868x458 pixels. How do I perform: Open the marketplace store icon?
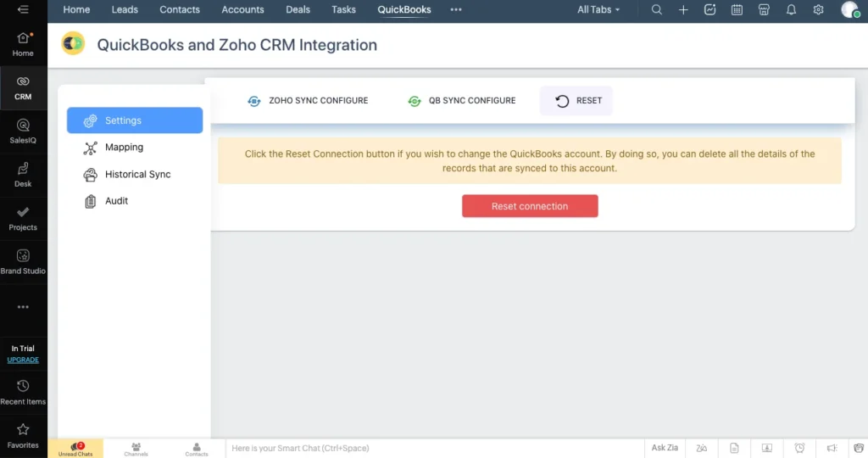click(764, 9)
